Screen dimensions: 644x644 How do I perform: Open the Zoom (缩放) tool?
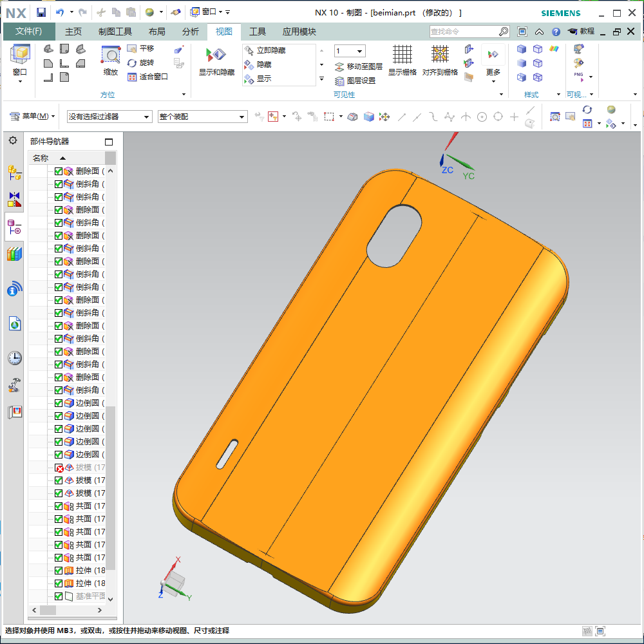(x=111, y=61)
